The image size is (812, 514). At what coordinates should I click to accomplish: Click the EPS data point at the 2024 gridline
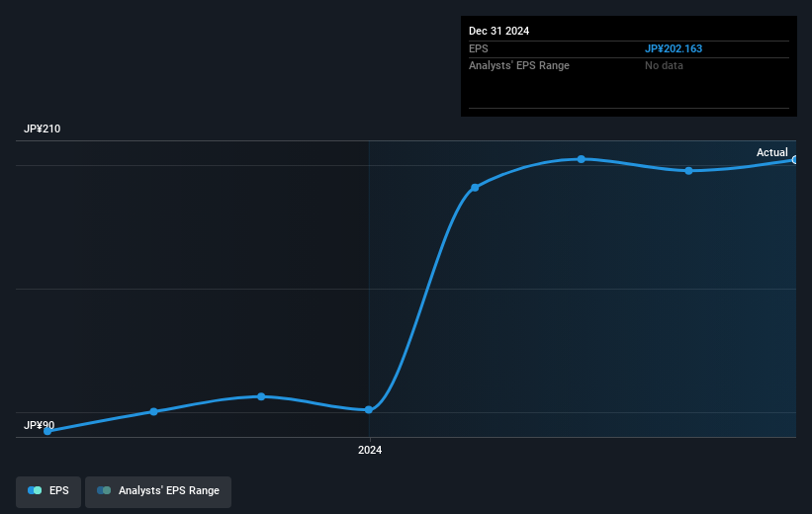[369, 410]
